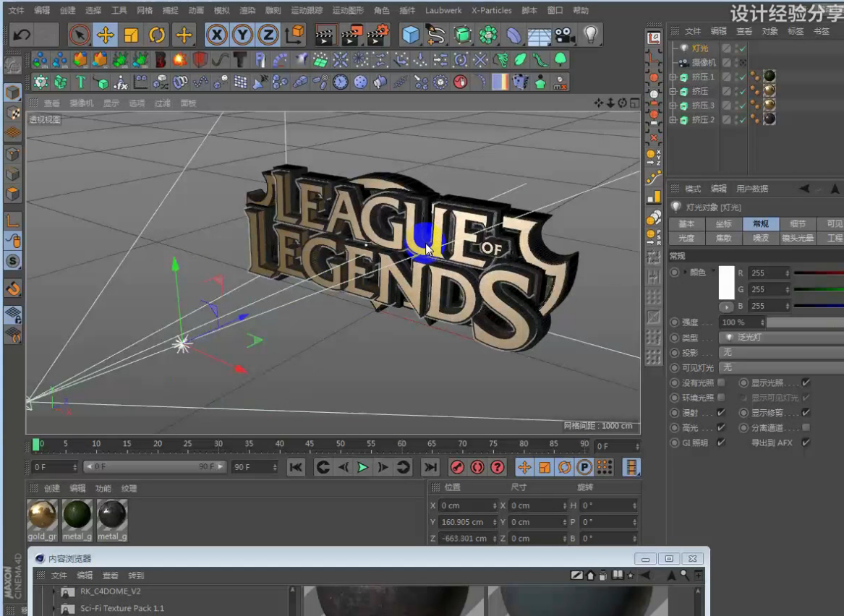Open the X-Particles menu

click(x=492, y=10)
